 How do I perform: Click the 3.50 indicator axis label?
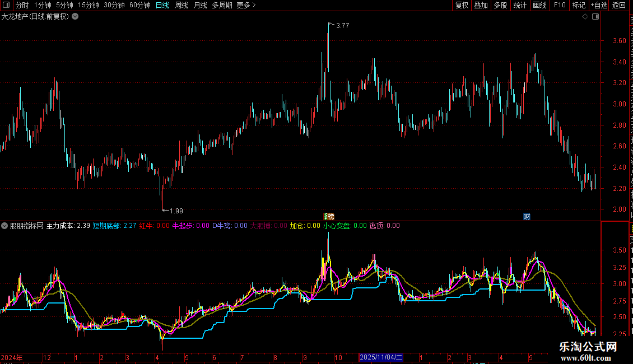click(619, 250)
